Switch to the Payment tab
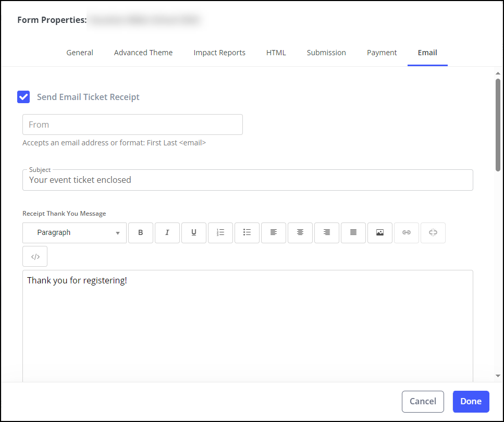 382,52
